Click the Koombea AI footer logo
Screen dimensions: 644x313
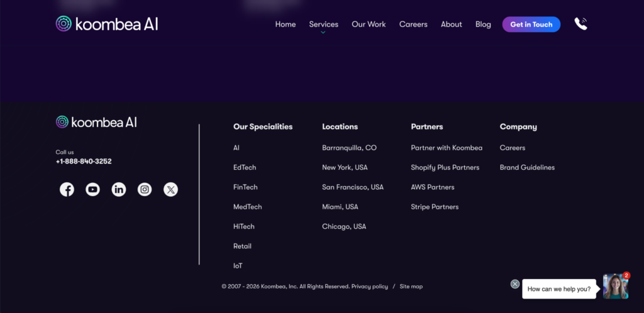pos(96,122)
